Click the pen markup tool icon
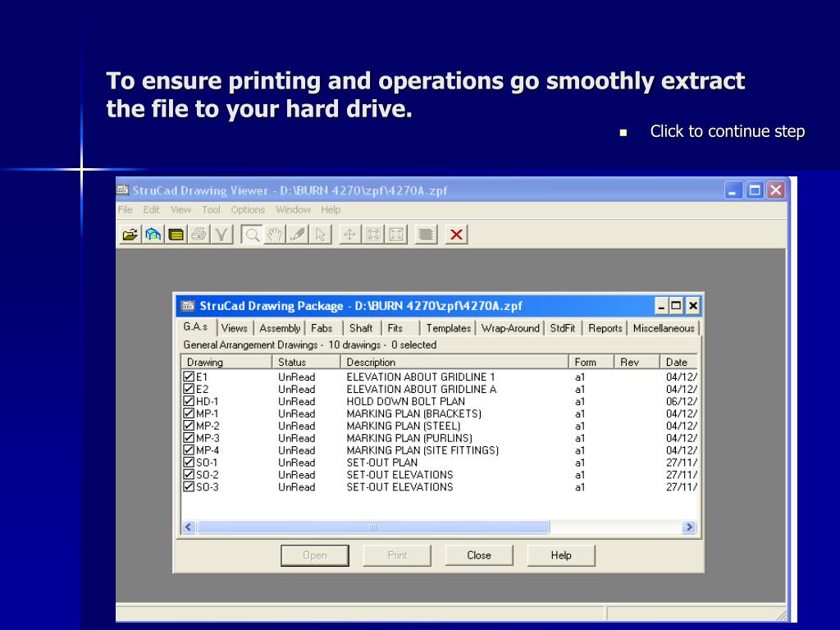Image resolution: width=840 pixels, height=630 pixels. (x=297, y=235)
